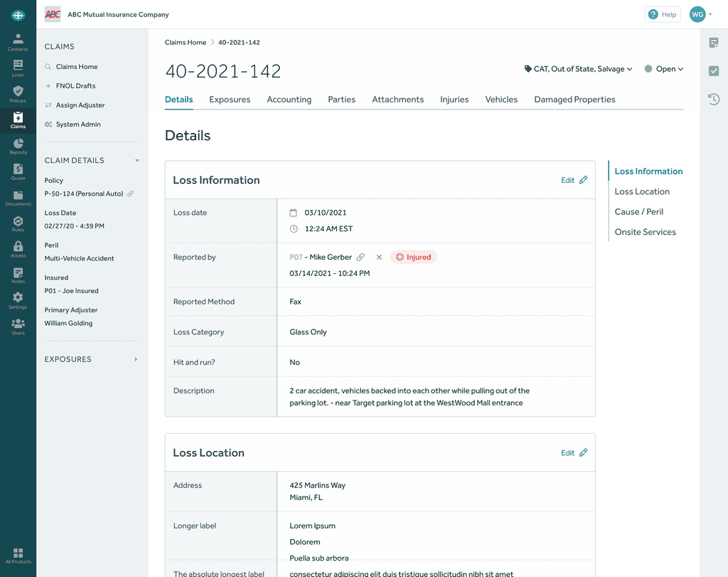Click the calendar icon by loss date
Screen dimensions: 728x577
(294, 213)
